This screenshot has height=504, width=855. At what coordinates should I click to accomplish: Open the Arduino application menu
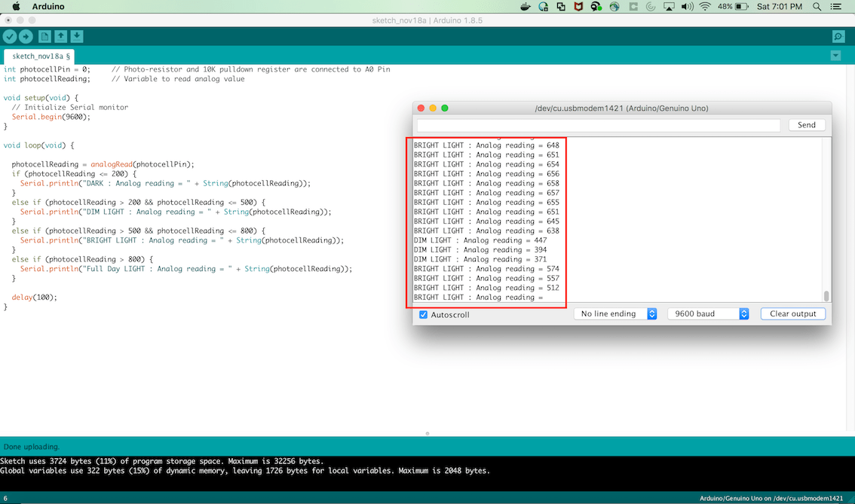coord(48,7)
